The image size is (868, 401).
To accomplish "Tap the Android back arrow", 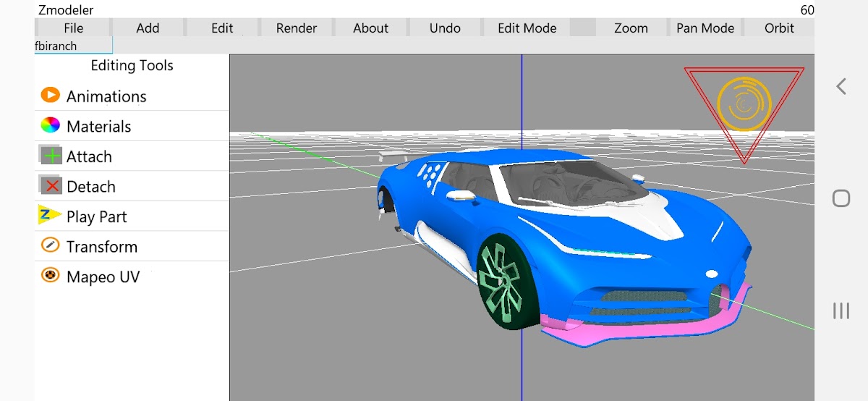I will click(841, 86).
